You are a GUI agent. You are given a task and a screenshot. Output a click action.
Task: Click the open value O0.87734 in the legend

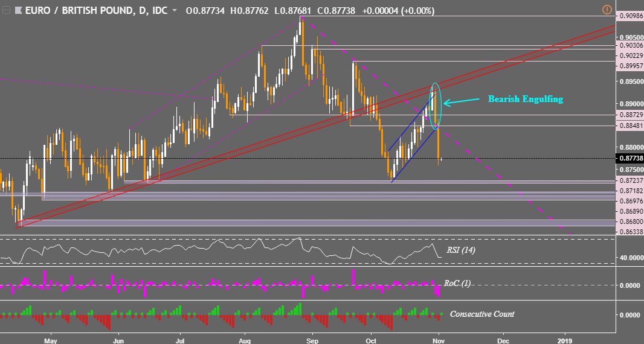coord(205,11)
